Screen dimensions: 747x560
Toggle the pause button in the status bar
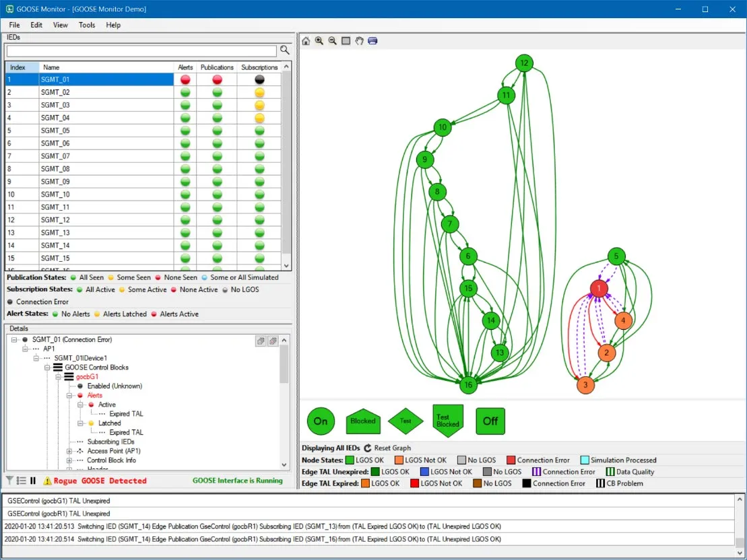[33, 481]
